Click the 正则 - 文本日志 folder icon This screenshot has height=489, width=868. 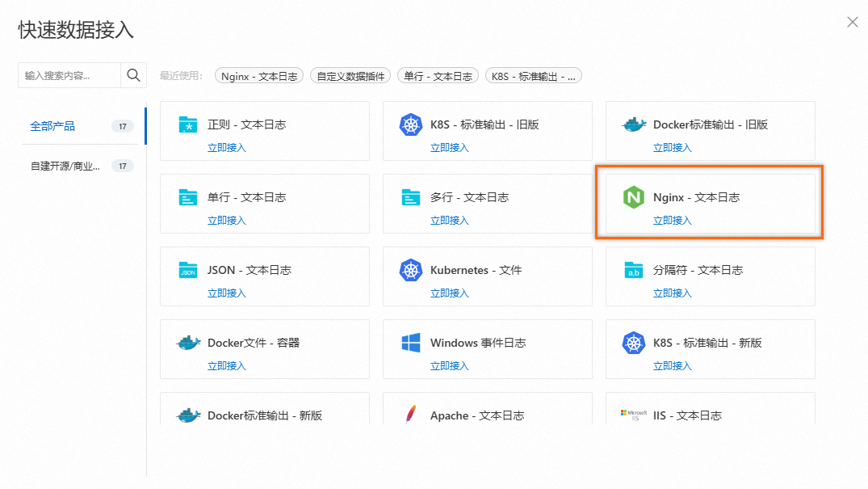point(188,124)
